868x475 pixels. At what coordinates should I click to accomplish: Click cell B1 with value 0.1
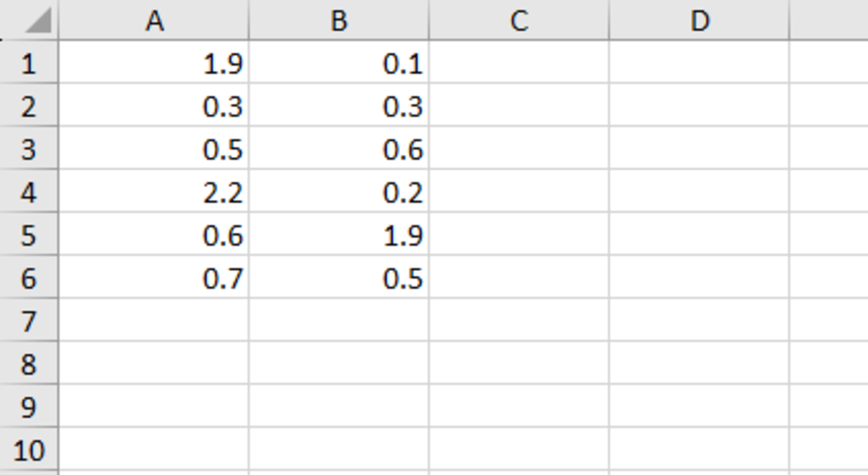pyautogui.click(x=339, y=64)
